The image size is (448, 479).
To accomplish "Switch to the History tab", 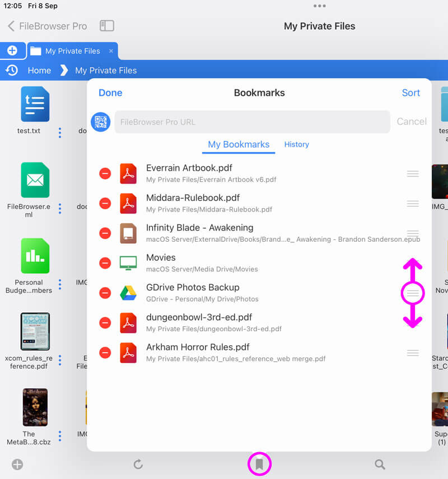I will (297, 144).
